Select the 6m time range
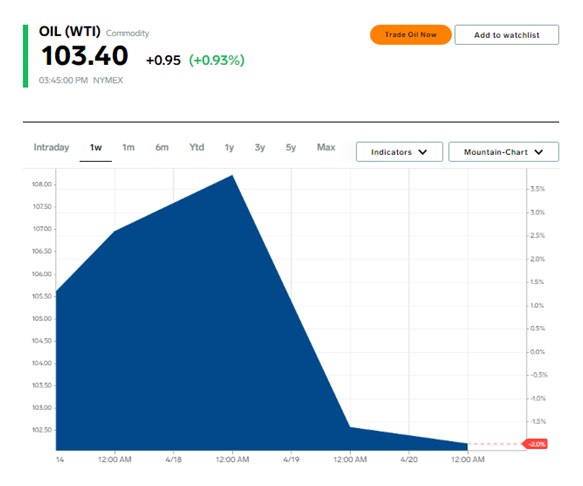The image size is (583, 486). pyautogui.click(x=162, y=148)
